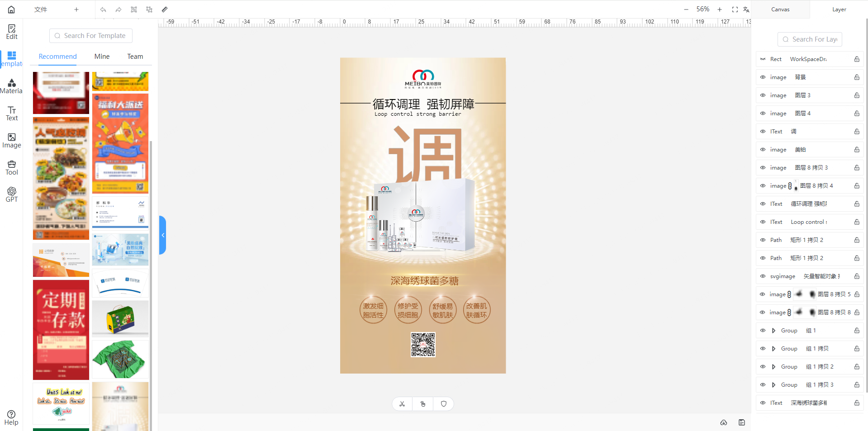Viewport: 868px width, 431px height.
Task: Select the 循环调理 强韧 text layer row
Action: [810, 204]
